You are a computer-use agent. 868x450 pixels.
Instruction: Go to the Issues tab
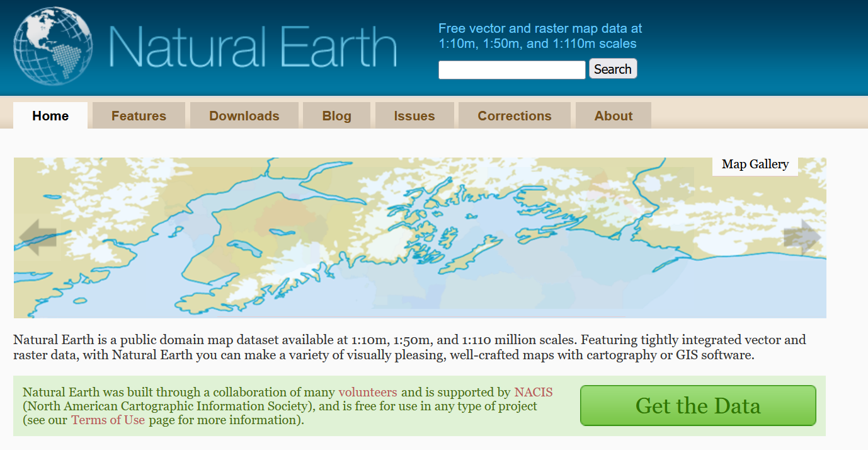point(414,116)
